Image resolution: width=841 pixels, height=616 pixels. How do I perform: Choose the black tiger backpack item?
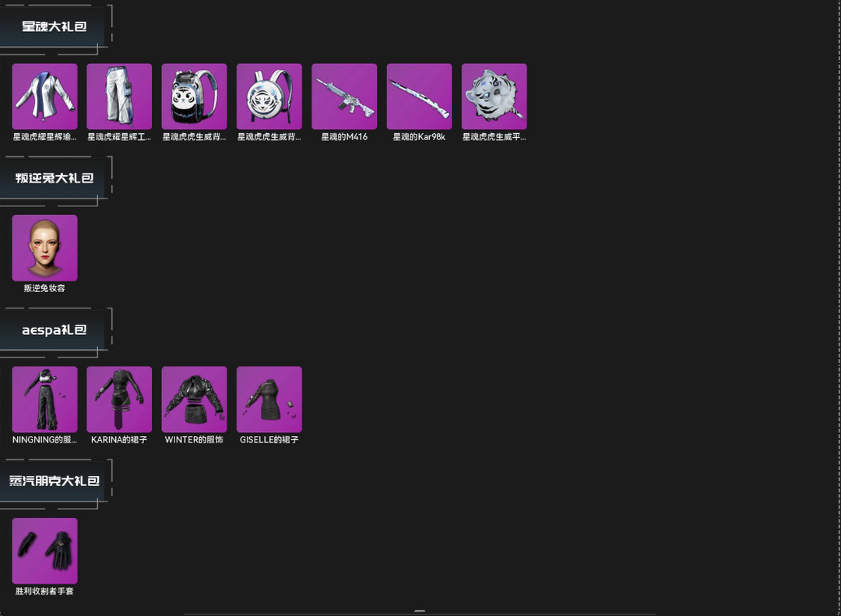click(194, 97)
